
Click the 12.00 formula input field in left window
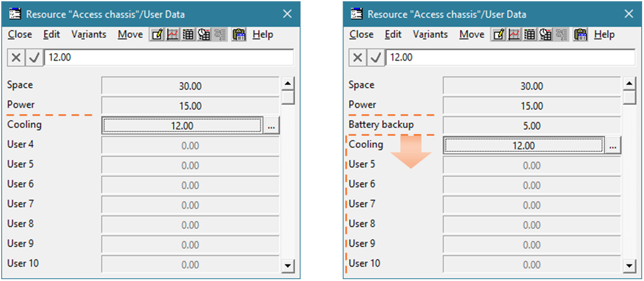pos(167,57)
